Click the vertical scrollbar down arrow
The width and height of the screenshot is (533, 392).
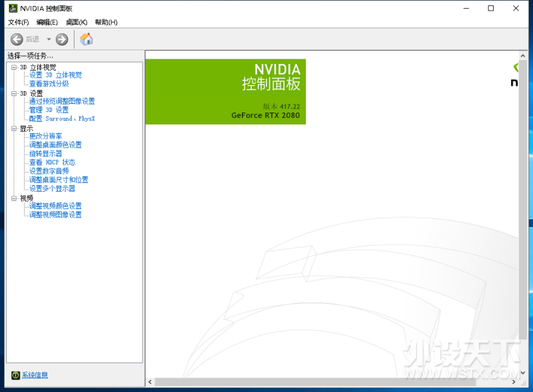[x=523, y=373]
